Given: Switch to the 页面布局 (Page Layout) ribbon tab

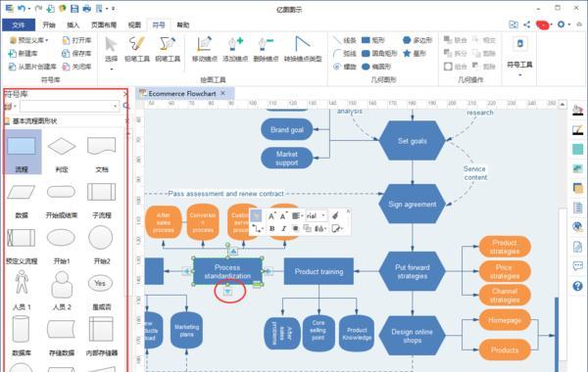Looking at the screenshot, I should [104, 25].
